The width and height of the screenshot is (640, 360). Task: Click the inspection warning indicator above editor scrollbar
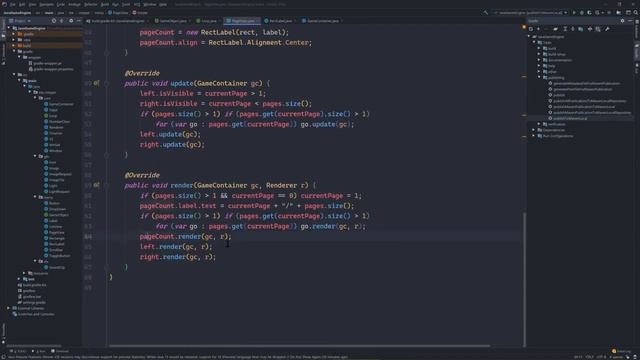pos(524,27)
